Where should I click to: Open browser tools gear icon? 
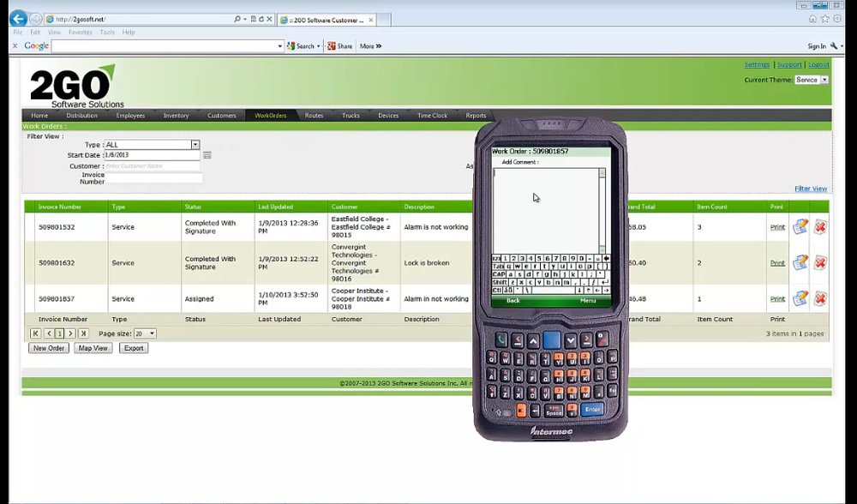click(x=836, y=19)
